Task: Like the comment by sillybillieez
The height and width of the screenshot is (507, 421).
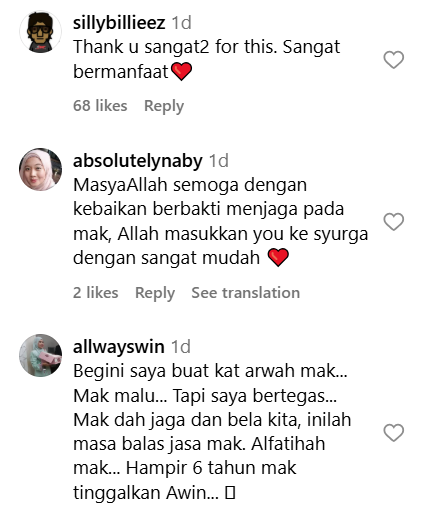Action: click(x=393, y=60)
